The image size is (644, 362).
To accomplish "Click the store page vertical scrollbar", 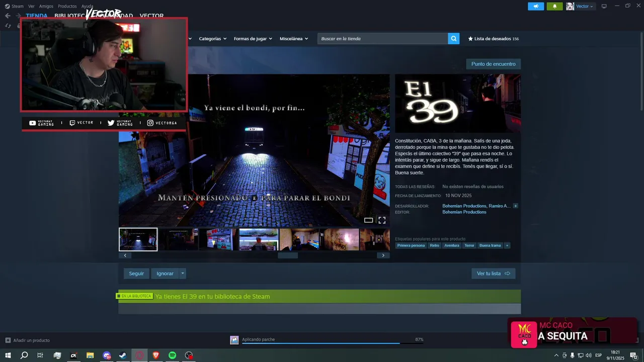I will (641, 70).
